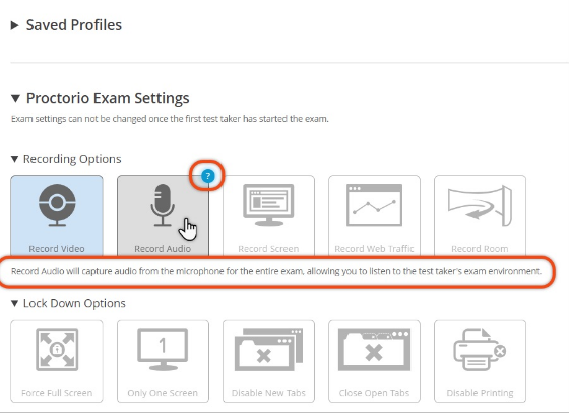
Task: Click the Proctorio Exam Settings heading text
Action: (x=107, y=98)
